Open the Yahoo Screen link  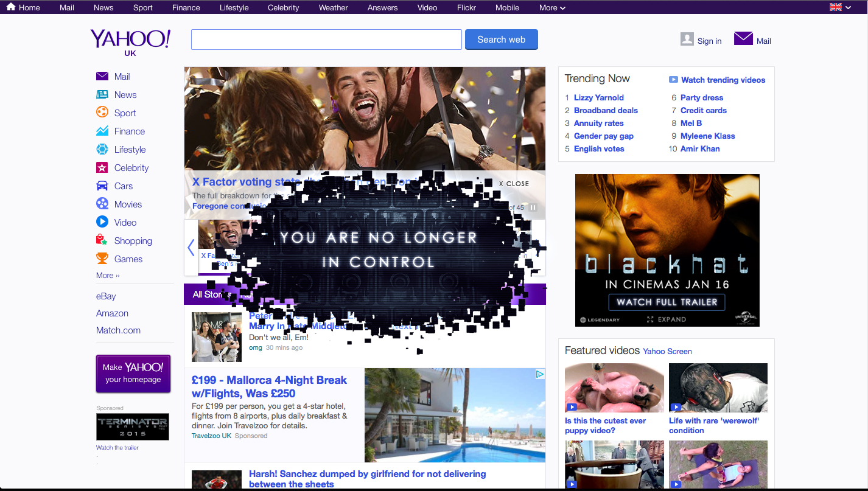pos(668,351)
